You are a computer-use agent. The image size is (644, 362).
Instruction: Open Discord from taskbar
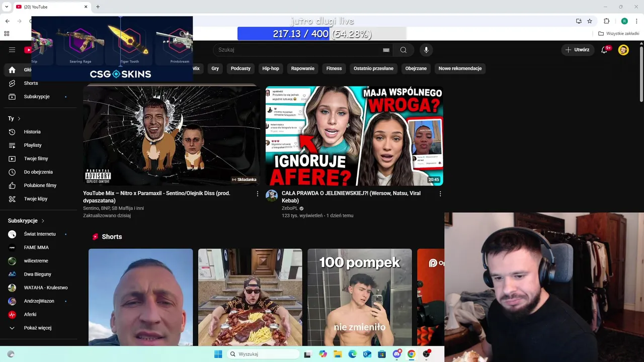(x=397, y=354)
